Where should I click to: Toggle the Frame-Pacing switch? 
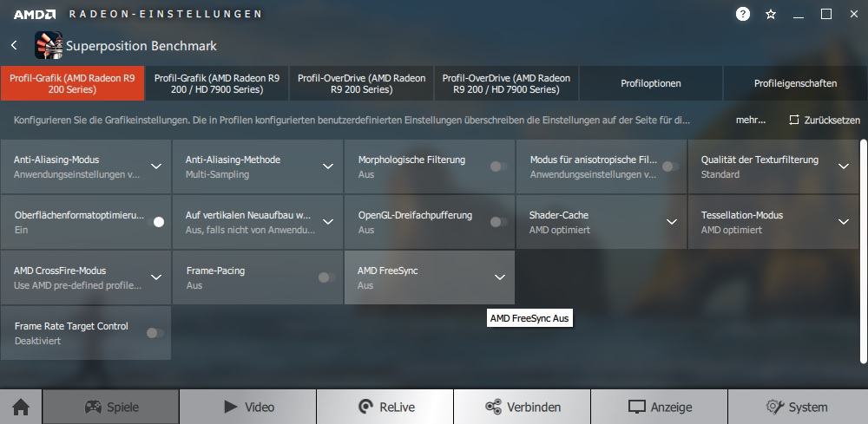click(x=326, y=277)
